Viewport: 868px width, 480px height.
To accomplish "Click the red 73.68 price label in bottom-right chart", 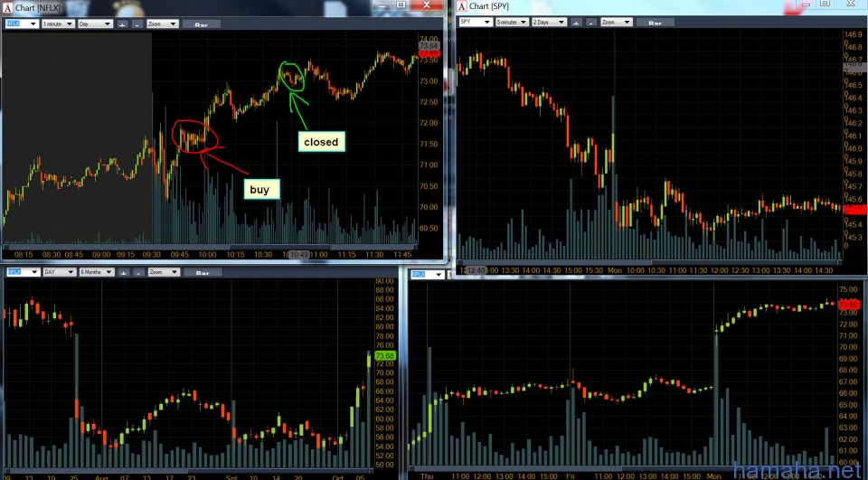I will tap(849, 305).
